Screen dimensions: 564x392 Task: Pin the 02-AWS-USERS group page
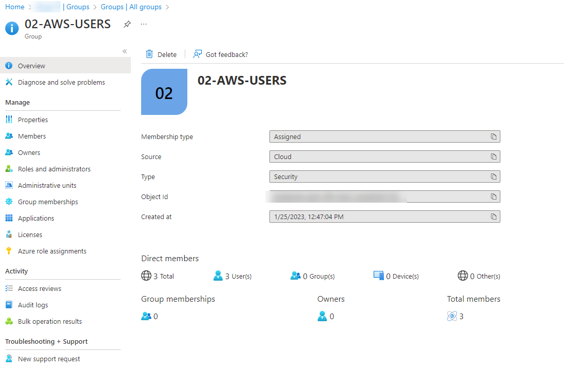pos(127,24)
